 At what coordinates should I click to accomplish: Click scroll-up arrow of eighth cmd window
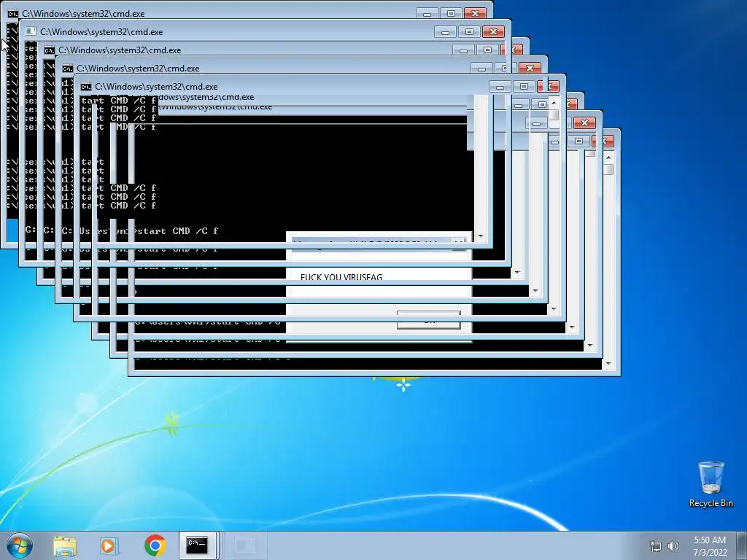point(608,157)
